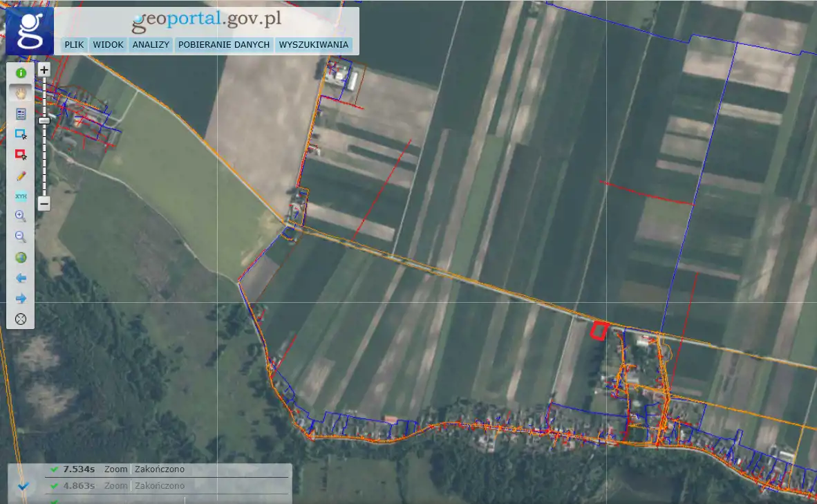The image size is (817, 504).
Task: Activate the pencil drawing tool
Action: 21,176
